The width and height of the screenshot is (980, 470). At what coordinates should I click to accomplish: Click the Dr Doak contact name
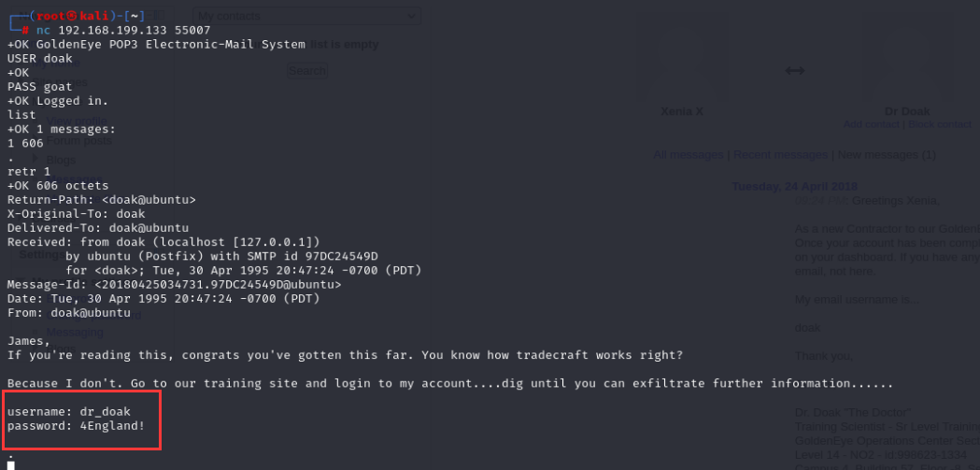[x=907, y=111]
